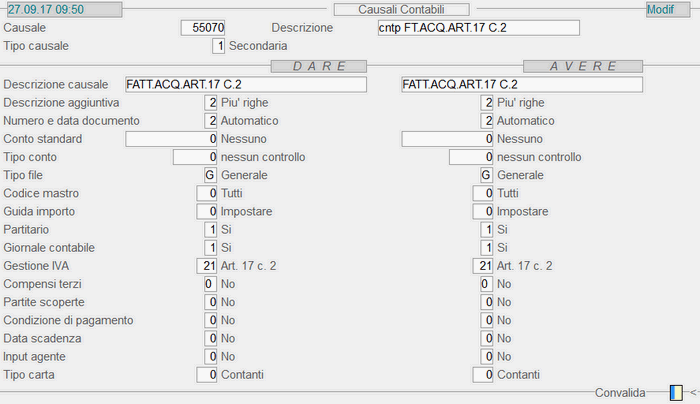Edit the Descrizione field cntp FT.ACQ.ART.17 C.2
700x404 pixels.
coord(479,28)
